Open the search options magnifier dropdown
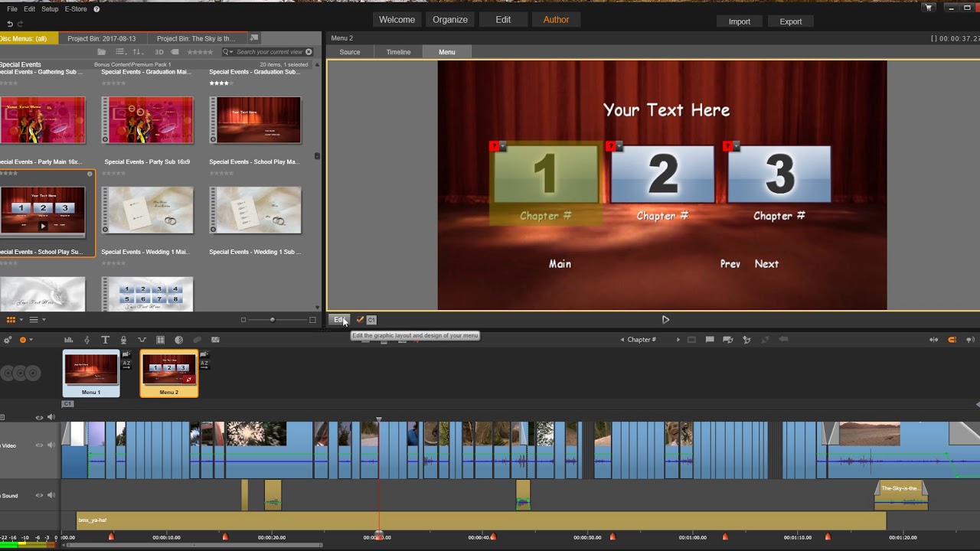The image size is (980, 551). 228,52
